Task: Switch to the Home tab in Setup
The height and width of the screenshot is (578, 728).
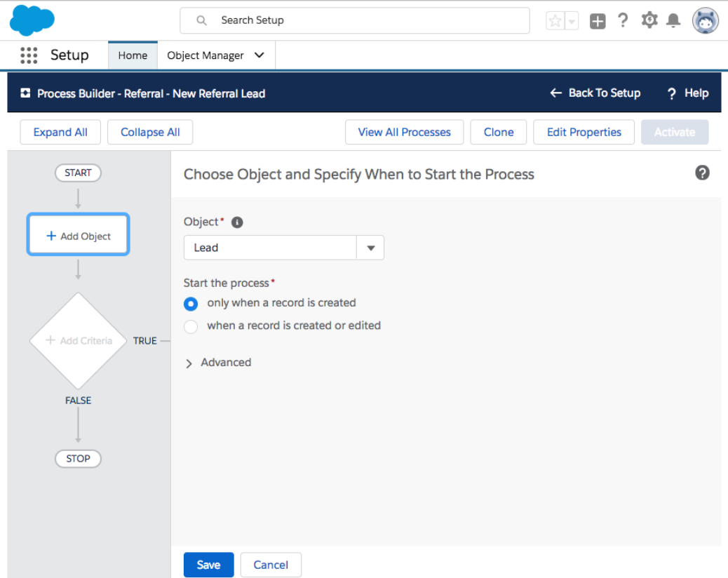Action: click(133, 55)
